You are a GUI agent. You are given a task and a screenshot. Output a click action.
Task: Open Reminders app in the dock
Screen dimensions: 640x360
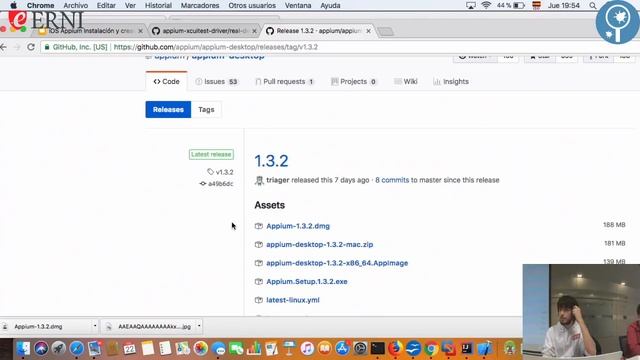pyautogui.click(x=165, y=349)
